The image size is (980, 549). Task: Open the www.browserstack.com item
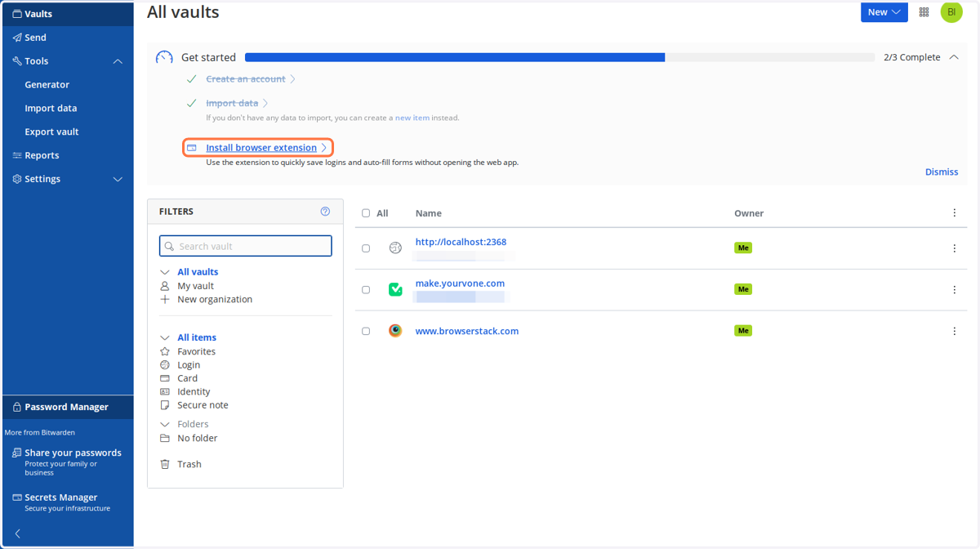coord(467,331)
